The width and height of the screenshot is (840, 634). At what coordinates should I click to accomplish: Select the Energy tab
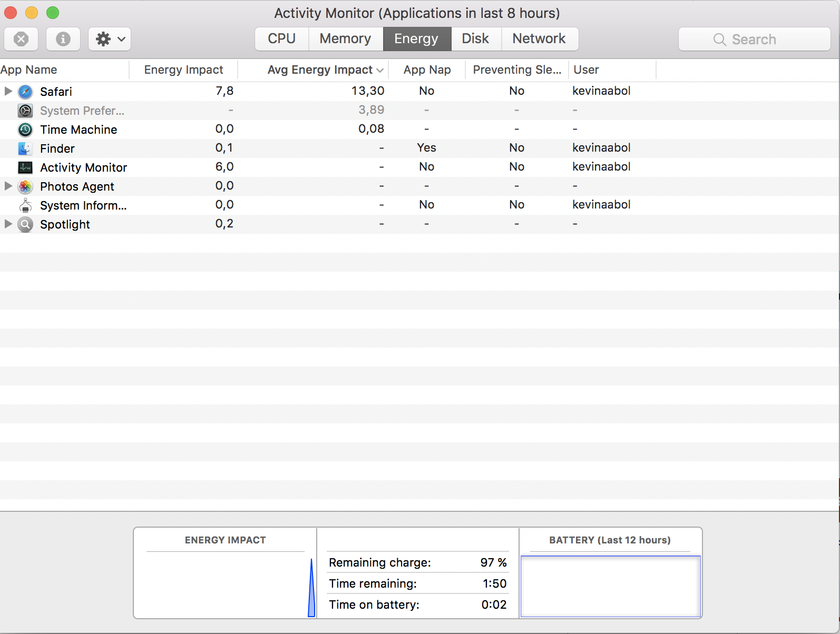[417, 39]
